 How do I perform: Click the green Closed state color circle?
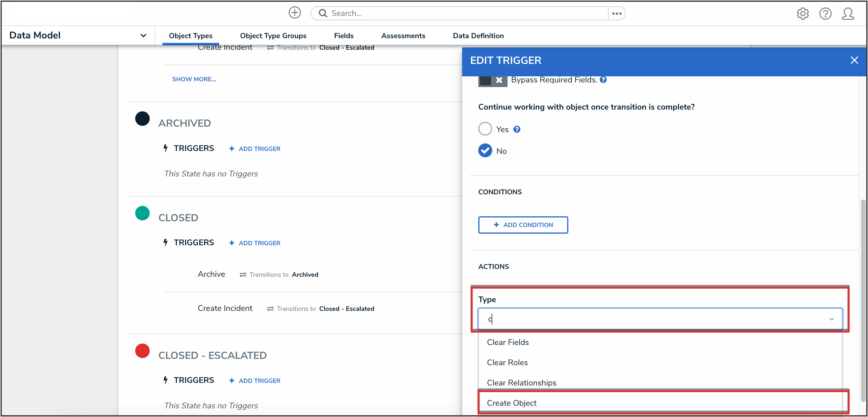(142, 213)
